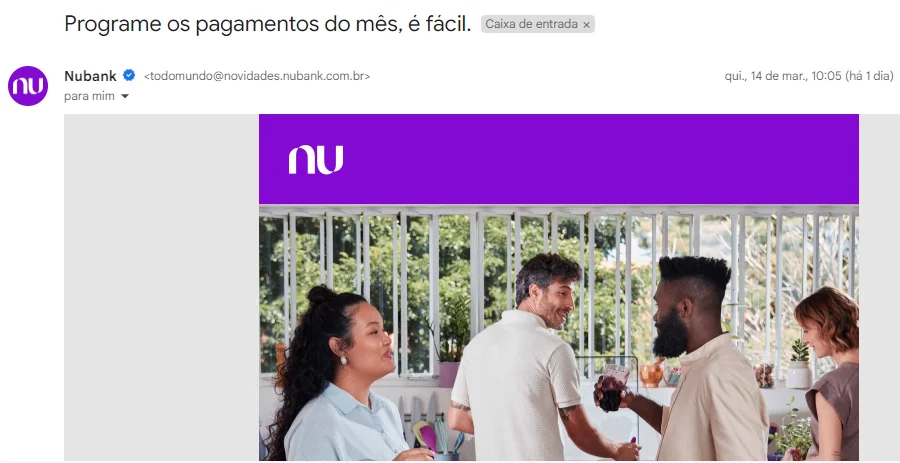Click the glass of dark juice in photo
The width and height of the screenshot is (900, 463).
(x=614, y=387)
